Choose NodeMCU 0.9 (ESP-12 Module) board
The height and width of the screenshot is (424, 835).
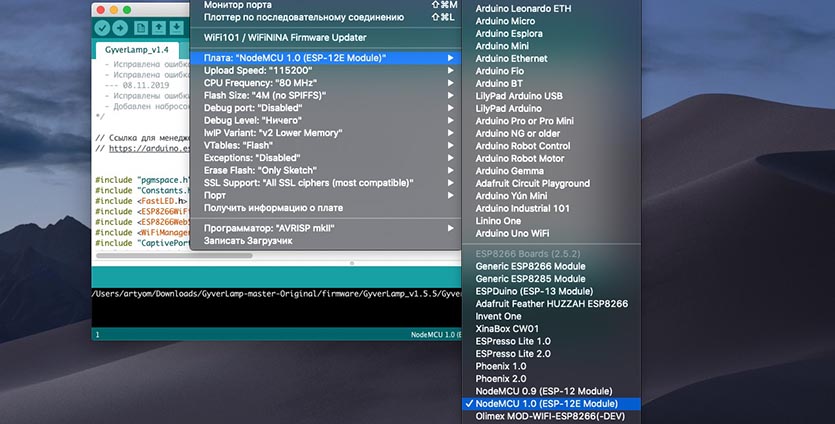[544, 390]
